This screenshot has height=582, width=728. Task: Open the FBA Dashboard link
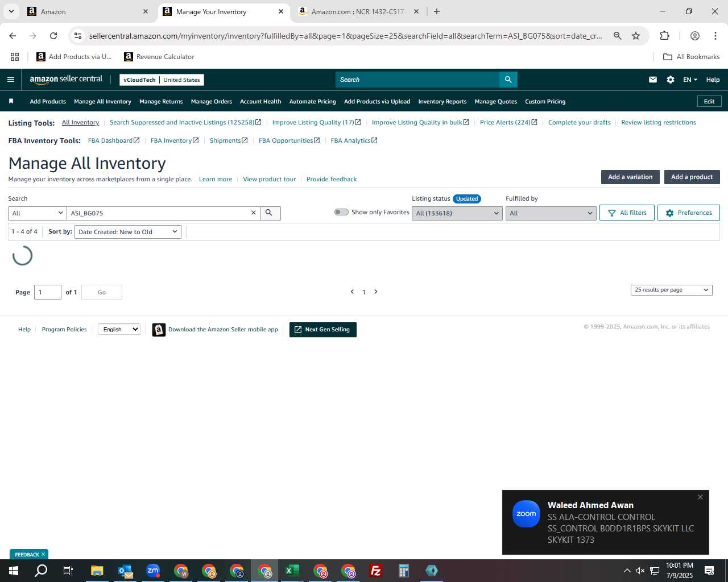tap(114, 140)
